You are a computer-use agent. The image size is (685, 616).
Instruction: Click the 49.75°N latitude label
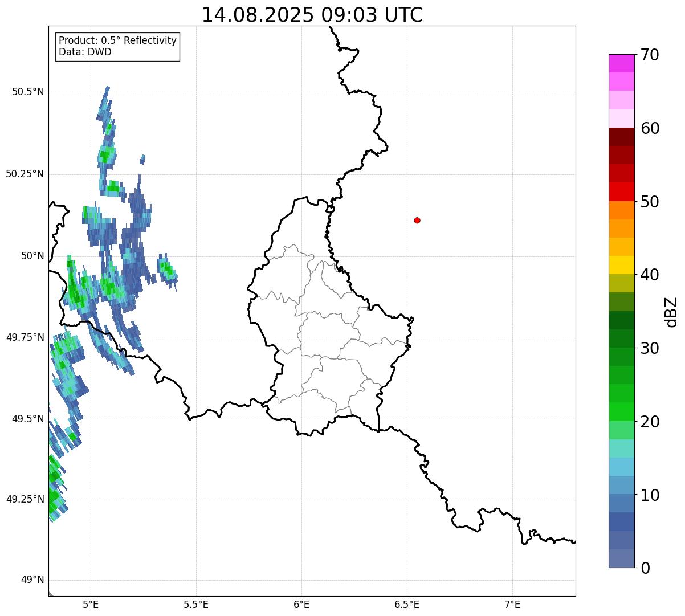pyautogui.click(x=25, y=337)
